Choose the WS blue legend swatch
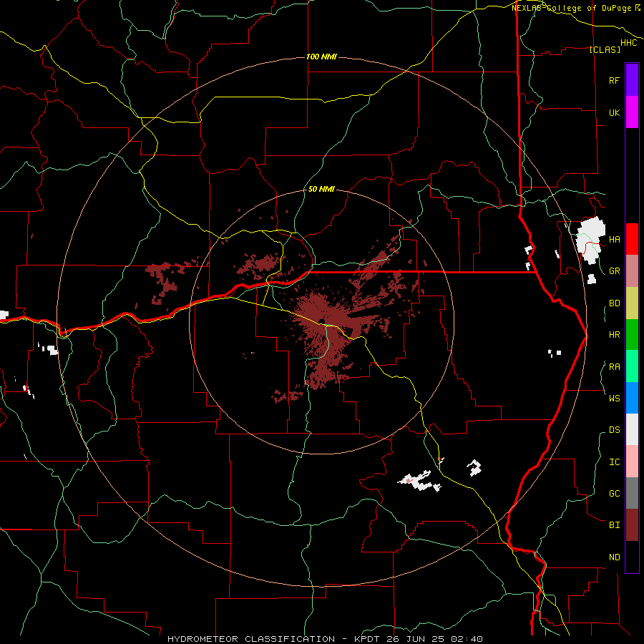Viewport: 644px width, 644px height. click(x=632, y=398)
